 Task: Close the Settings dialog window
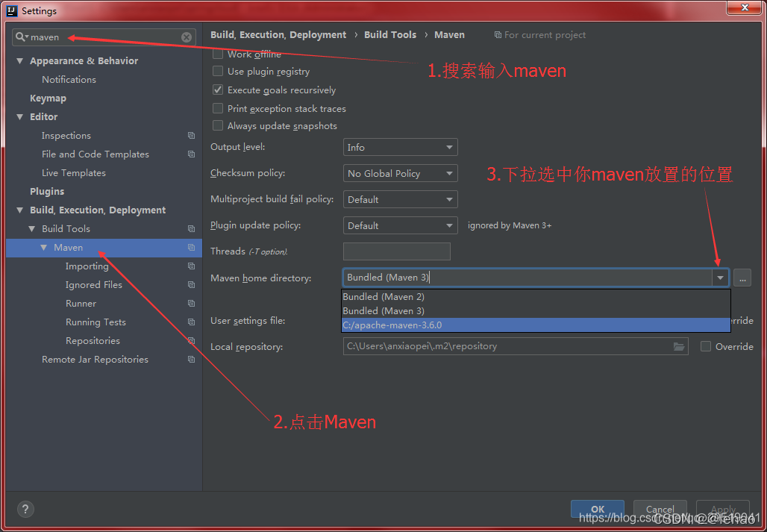(745, 7)
